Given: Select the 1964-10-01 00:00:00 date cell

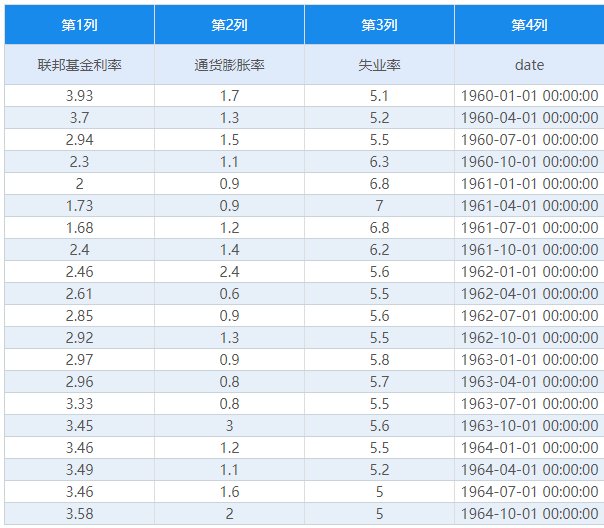Looking at the screenshot, I should coord(529,513).
